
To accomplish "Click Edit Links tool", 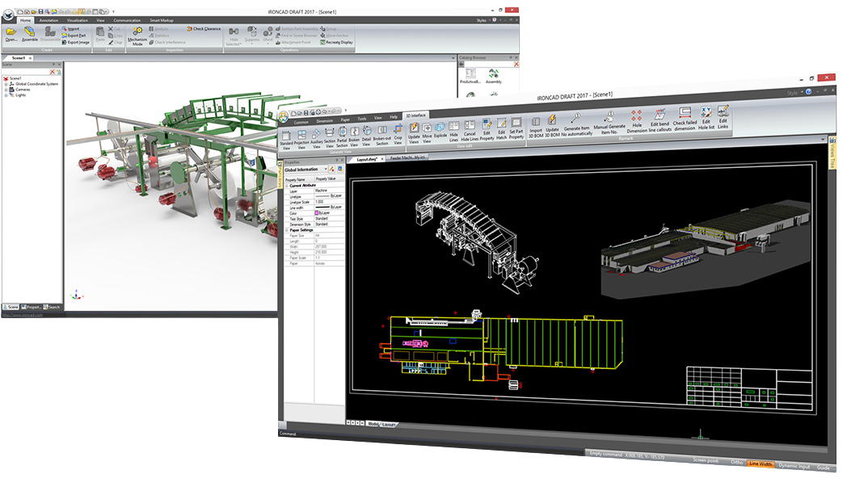I will tap(723, 117).
